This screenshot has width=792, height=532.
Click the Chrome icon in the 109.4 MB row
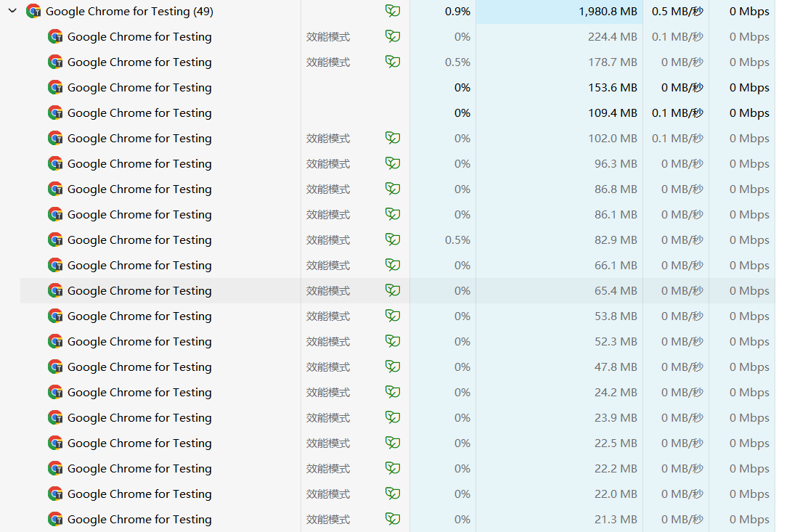tap(55, 112)
